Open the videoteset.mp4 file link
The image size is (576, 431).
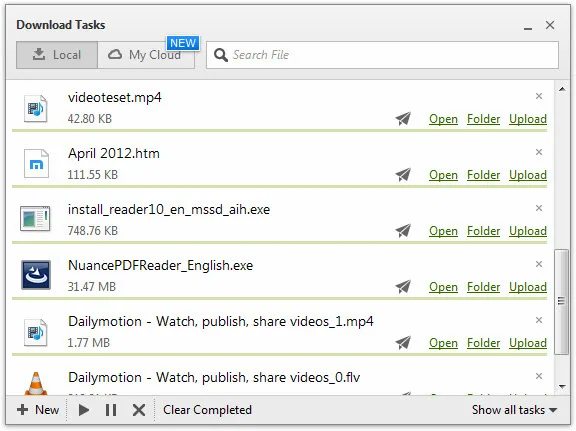(x=443, y=119)
